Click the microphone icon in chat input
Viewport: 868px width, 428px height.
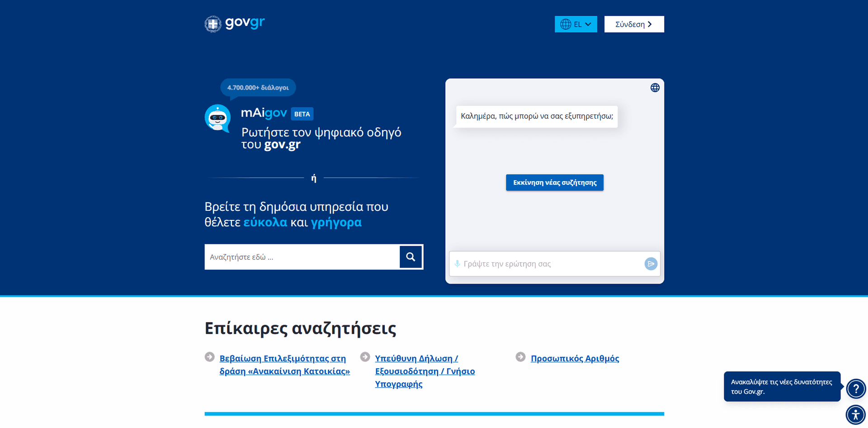[457, 264]
